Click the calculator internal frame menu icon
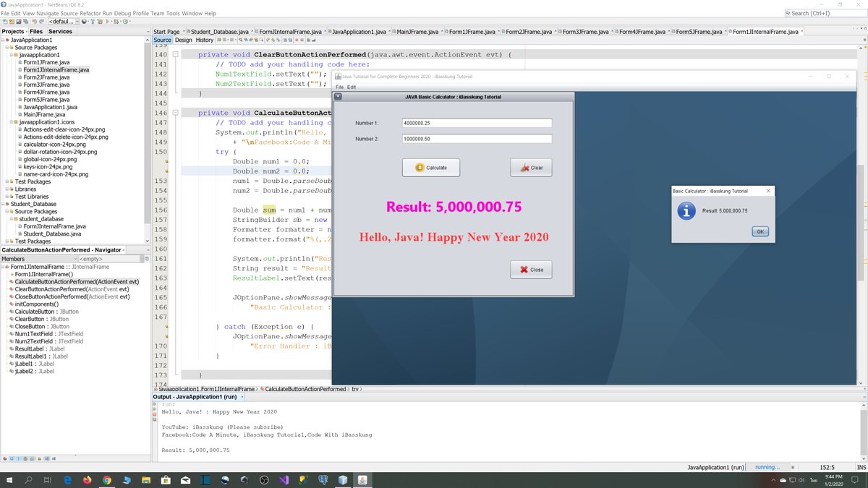Image resolution: width=868 pixels, height=488 pixels. 338,96
